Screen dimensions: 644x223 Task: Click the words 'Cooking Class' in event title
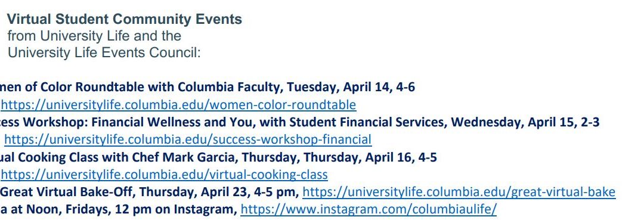pyautogui.click(x=60, y=157)
